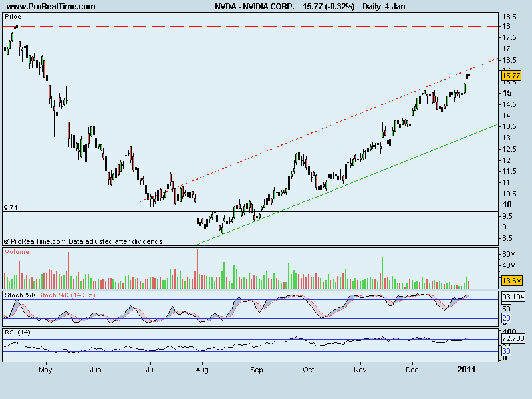Click the 40M volume axis label
This screenshot has height=399, width=532.
[x=509, y=265]
